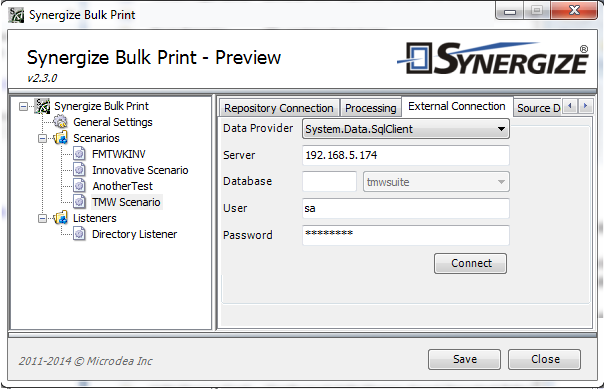Click the Synergize Bulk Print root icon
Viewport: 604px width, 389px height.
[42, 106]
